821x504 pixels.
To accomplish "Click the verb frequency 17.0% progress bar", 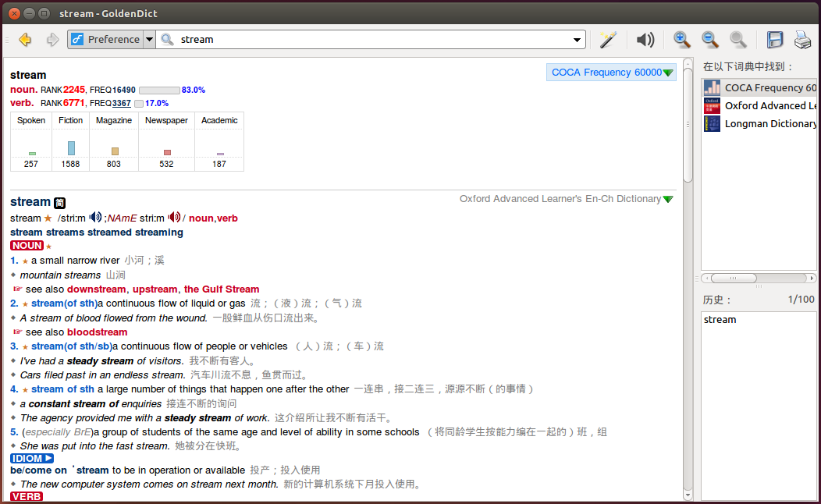I will click(x=139, y=104).
